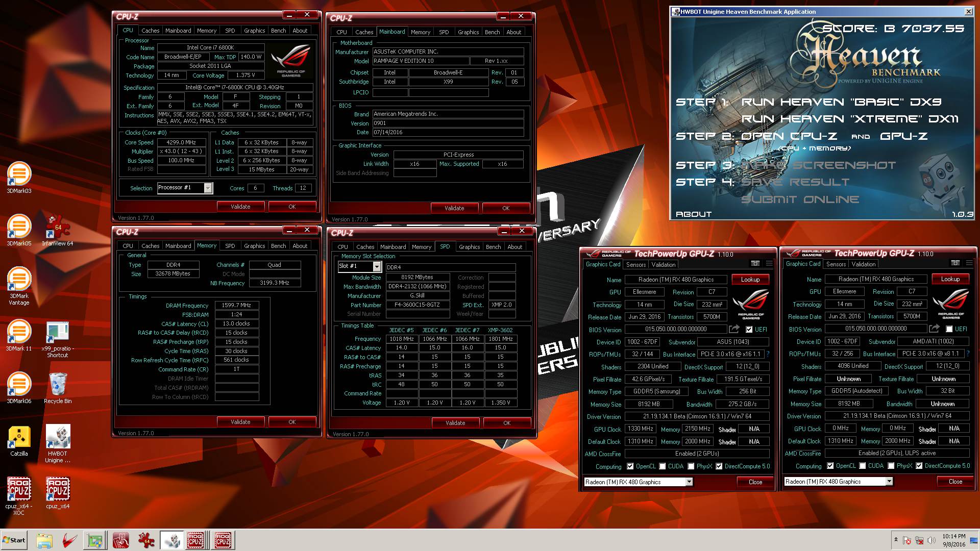Viewport: 980px width, 551px height.
Task: Click the Action Center flag icon in tray
Action: pyautogui.click(x=907, y=540)
